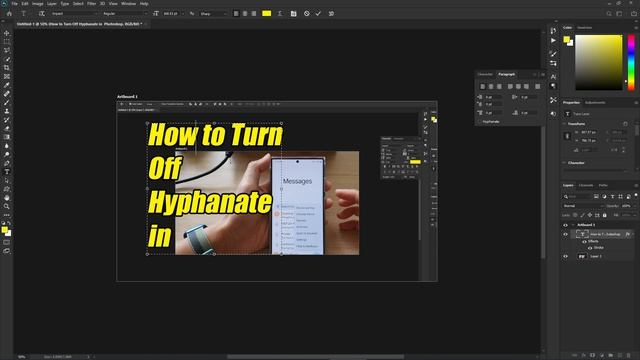Hide the text layer visibility eye
The width and height of the screenshot is (640, 360).
coord(566,234)
